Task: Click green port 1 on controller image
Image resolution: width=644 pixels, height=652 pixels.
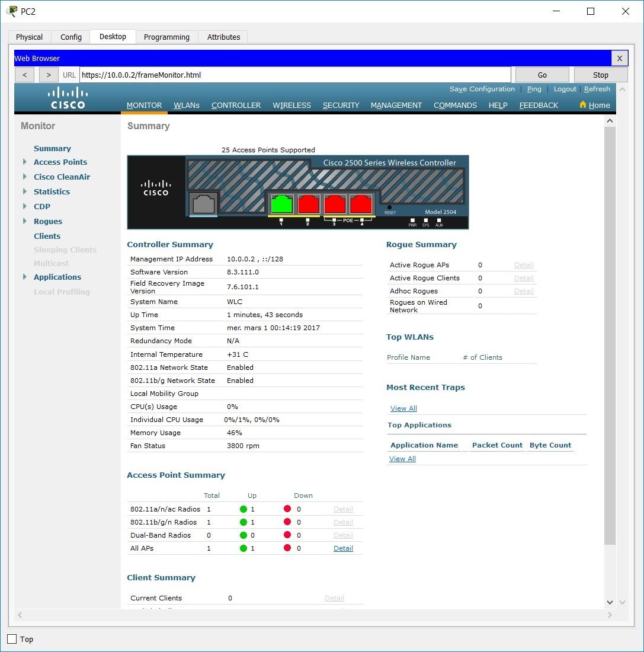Action: pyautogui.click(x=282, y=204)
